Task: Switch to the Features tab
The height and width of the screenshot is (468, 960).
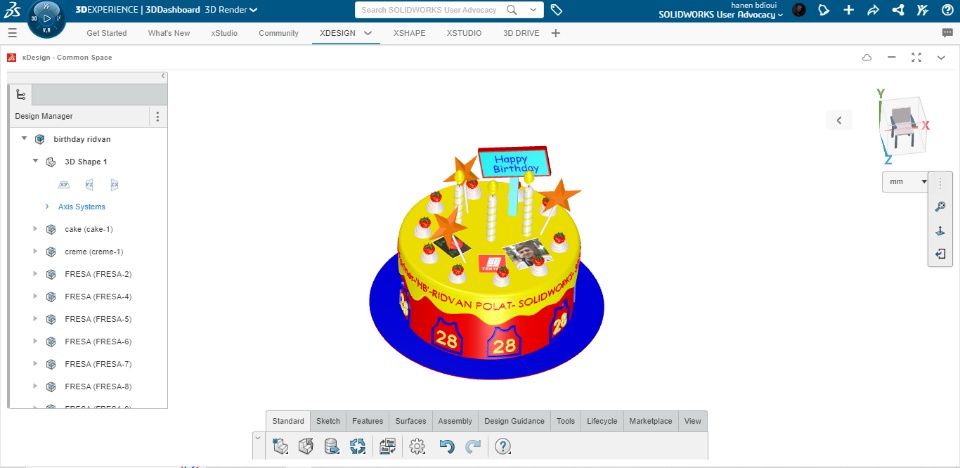Action: click(368, 421)
